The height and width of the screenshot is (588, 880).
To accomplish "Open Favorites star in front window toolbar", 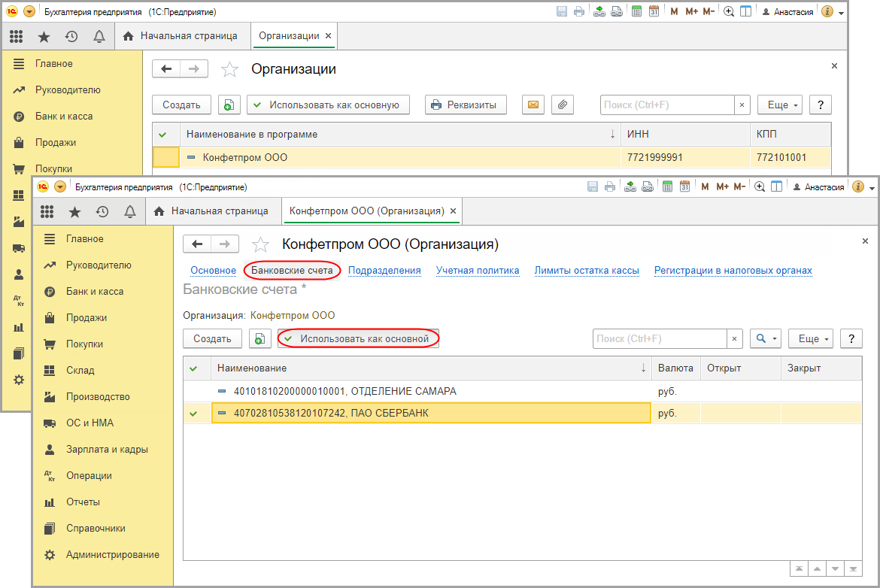I will pyautogui.click(x=74, y=212).
